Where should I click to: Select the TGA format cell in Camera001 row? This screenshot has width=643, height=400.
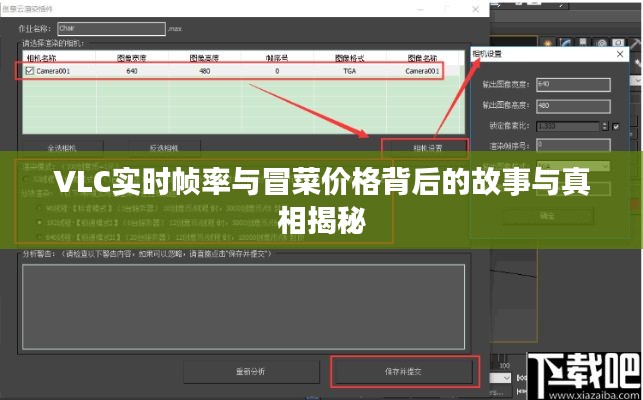click(x=350, y=71)
